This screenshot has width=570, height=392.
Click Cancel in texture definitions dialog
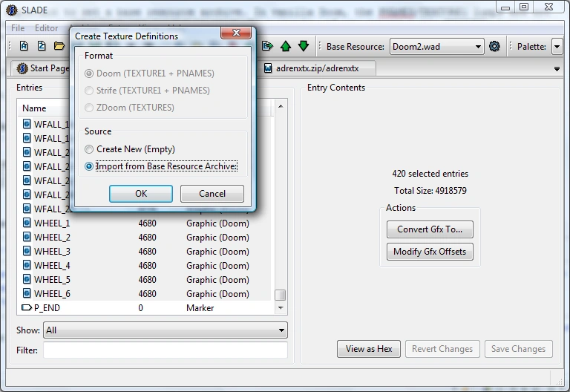(212, 194)
